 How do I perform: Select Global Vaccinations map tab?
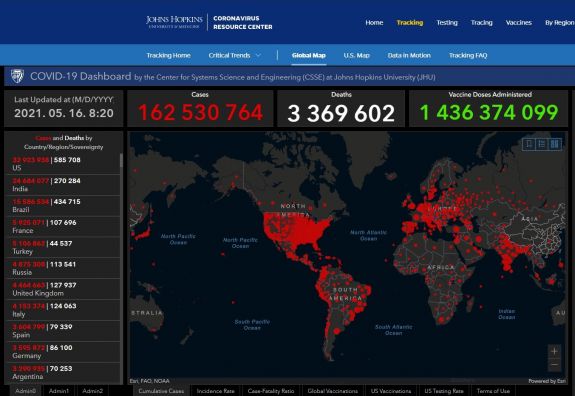point(333,391)
